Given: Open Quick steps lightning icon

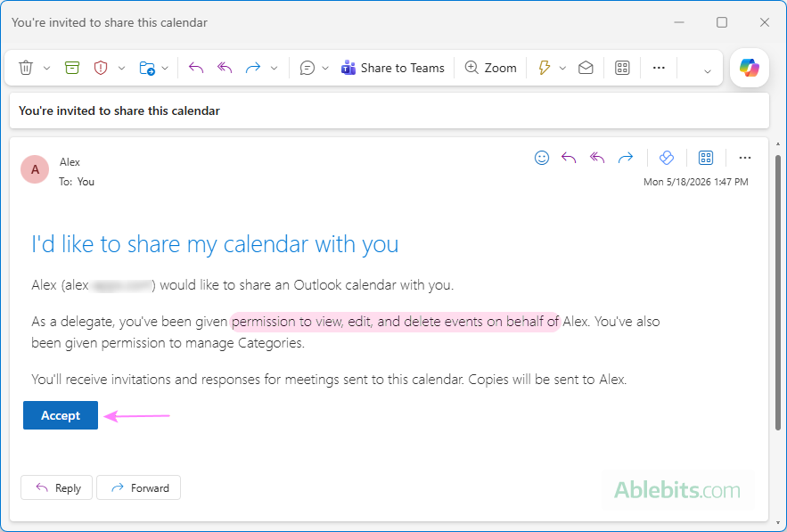Looking at the screenshot, I should 544,68.
